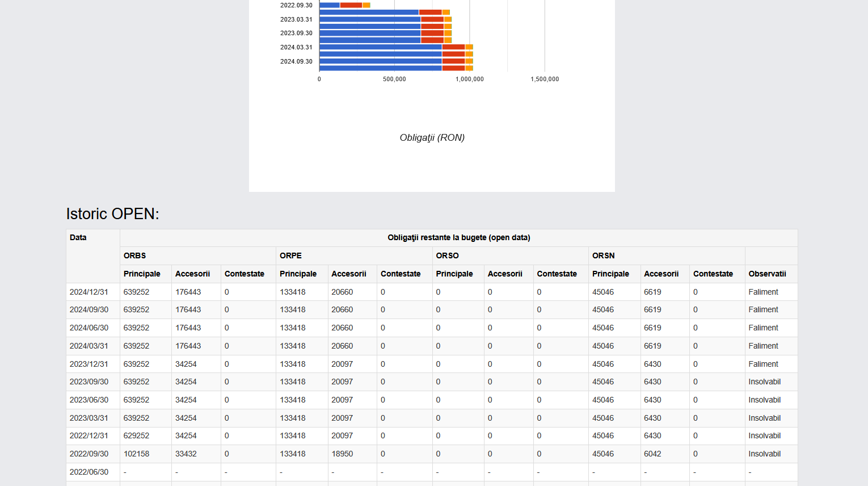
Task: Select the 2022/09/30 date cell
Action: 89,454
